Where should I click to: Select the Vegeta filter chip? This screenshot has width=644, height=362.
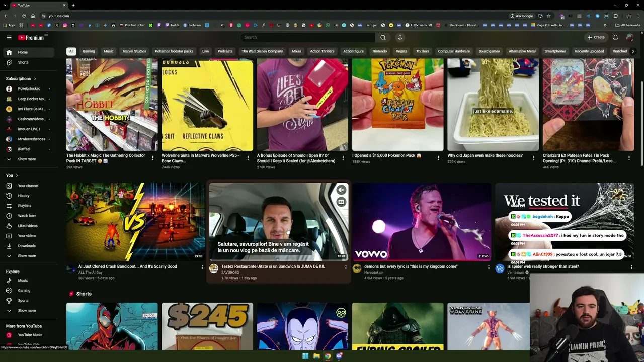click(x=401, y=51)
